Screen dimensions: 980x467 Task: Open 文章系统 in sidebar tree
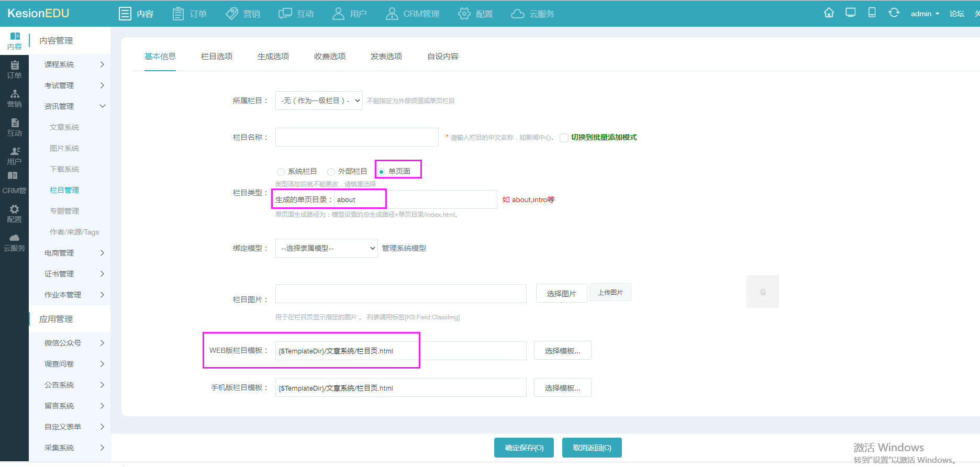click(64, 127)
